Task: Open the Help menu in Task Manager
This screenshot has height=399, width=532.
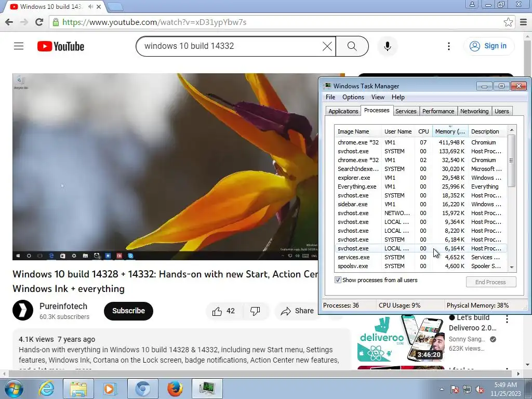Action: (x=398, y=97)
